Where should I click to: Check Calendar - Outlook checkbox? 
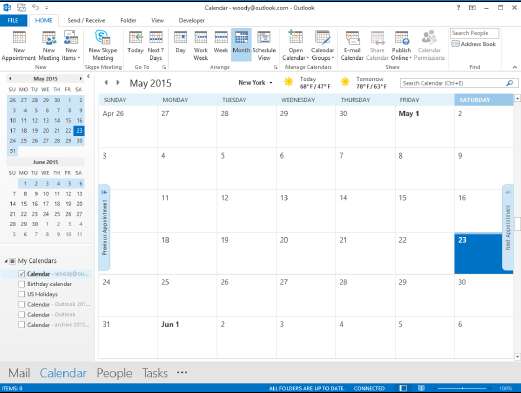[x=22, y=314]
